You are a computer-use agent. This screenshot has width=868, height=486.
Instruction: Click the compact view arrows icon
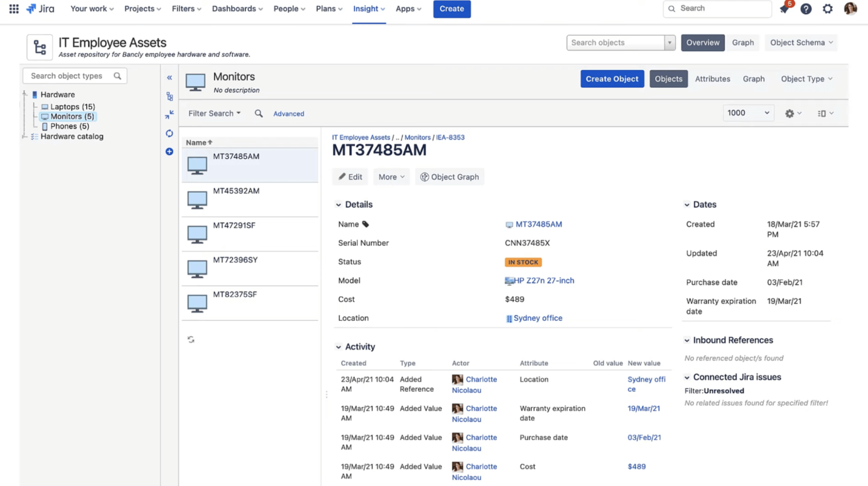[169, 113]
